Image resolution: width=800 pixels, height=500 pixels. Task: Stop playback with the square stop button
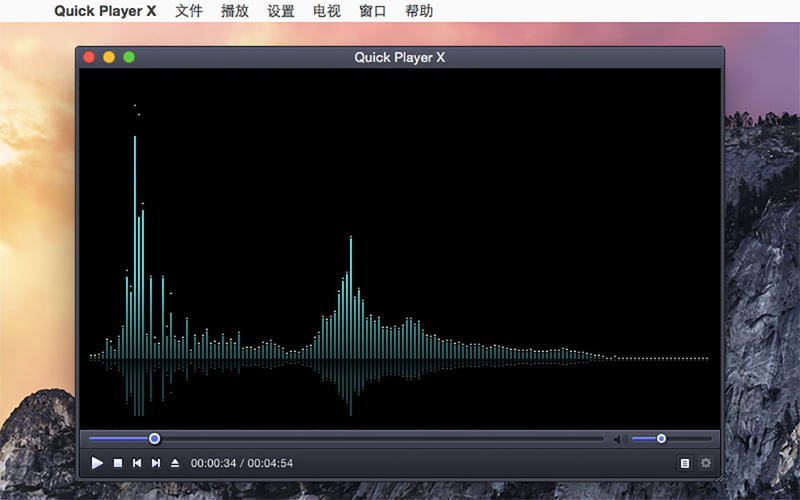coord(117,463)
